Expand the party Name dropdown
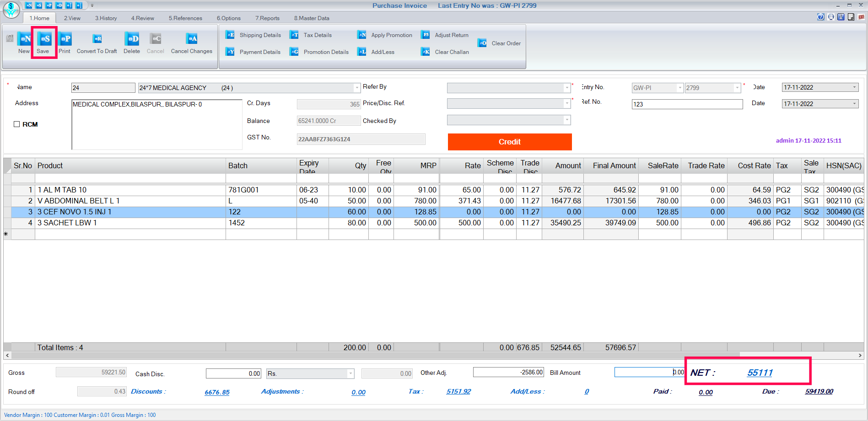 click(357, 88)
